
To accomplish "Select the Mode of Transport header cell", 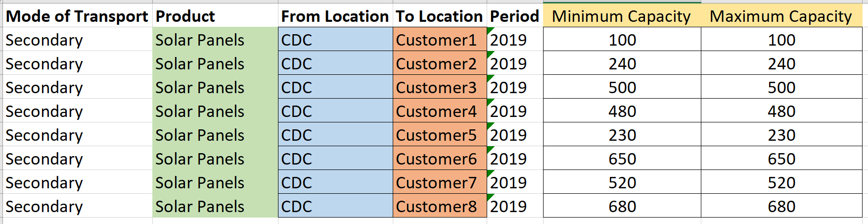I will 78,16.
